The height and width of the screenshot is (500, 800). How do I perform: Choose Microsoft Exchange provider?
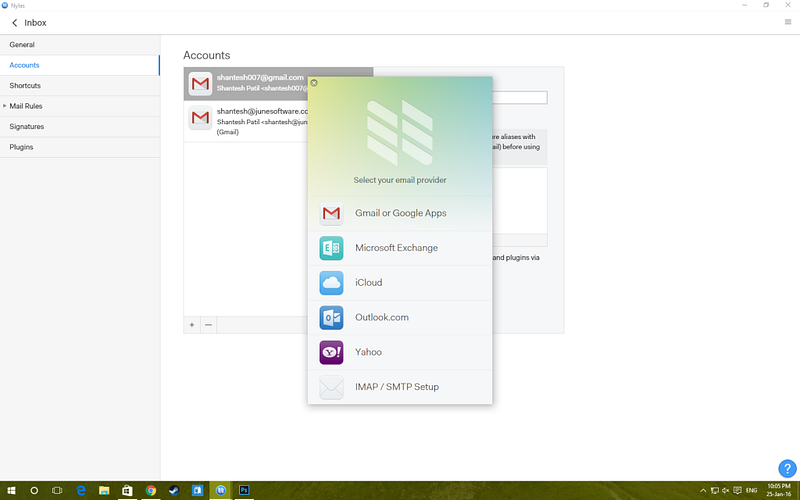[400, 248]
